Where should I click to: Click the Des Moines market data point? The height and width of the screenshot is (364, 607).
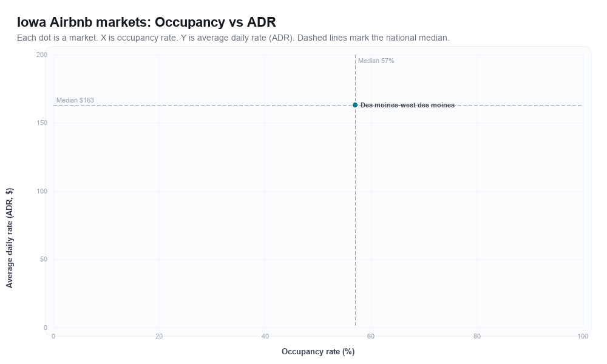click(x=355, y=105)
